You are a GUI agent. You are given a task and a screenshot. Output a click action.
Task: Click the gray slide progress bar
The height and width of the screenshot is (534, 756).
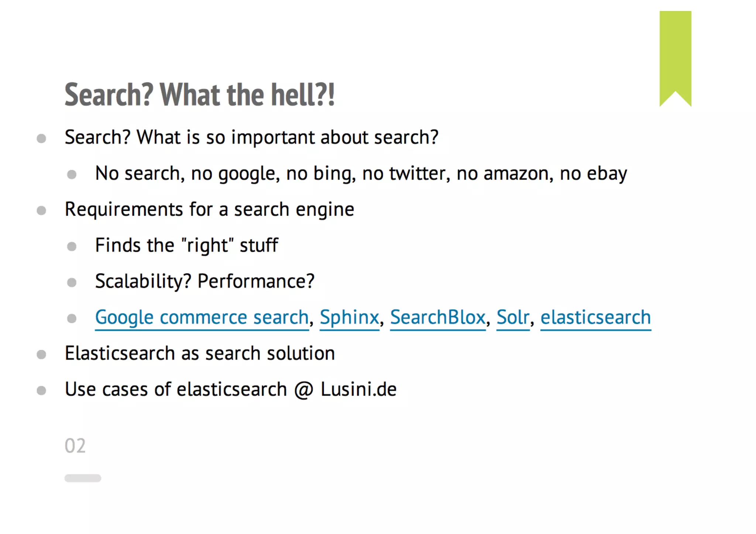click(x=83, y=478)
